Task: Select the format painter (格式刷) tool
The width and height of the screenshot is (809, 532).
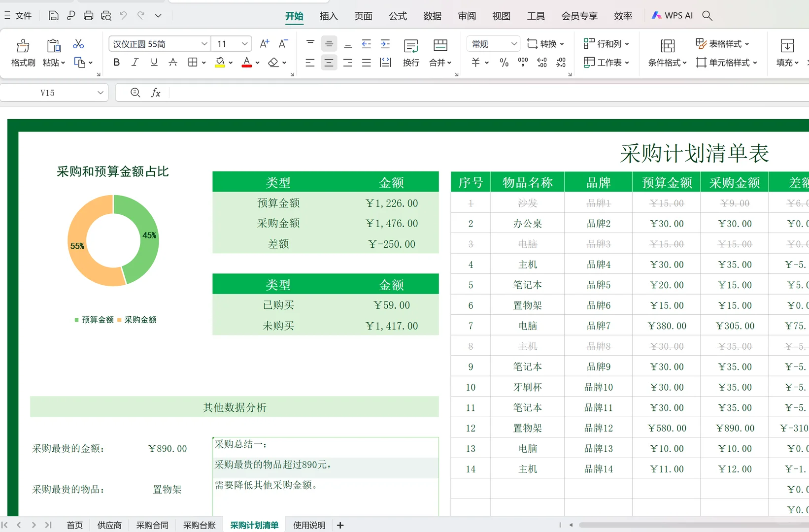Action: tap(23, 52)
